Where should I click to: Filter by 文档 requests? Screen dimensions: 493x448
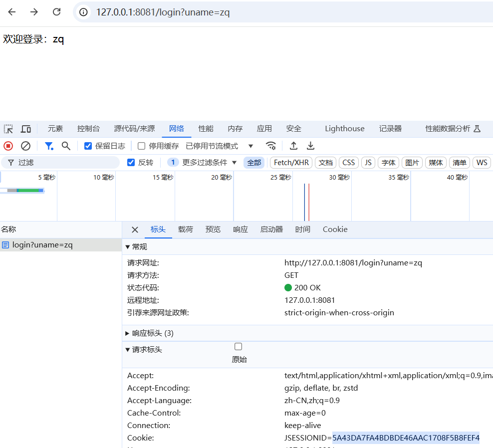tap(325, 163)
